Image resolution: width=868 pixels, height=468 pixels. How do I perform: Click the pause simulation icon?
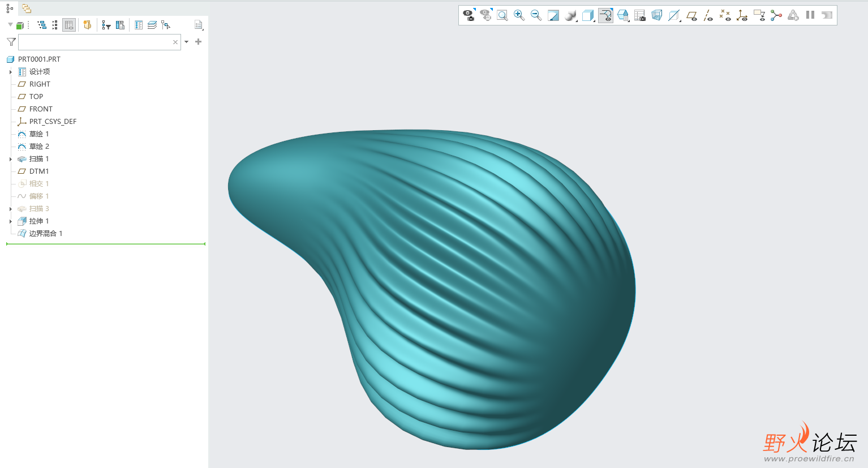(x=810, y=15)
